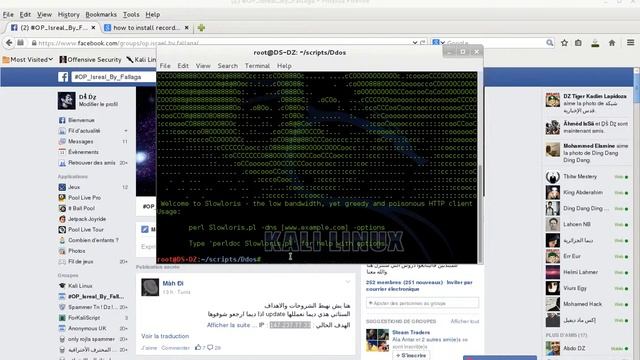Click Mah Di profile thumbnail

pyautogui.click(x=150, y=287)
